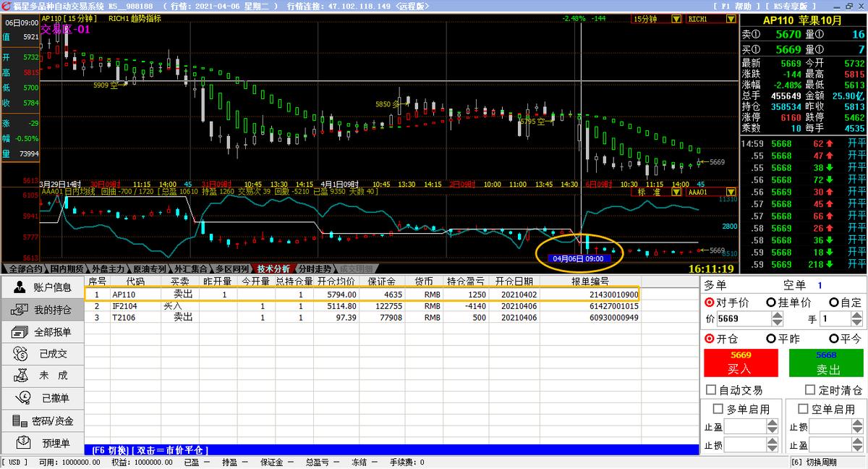Click the 价 price field stepper arrows
Image resolution: width=868 pixels, height=469 pixels.
click(777, 318)
